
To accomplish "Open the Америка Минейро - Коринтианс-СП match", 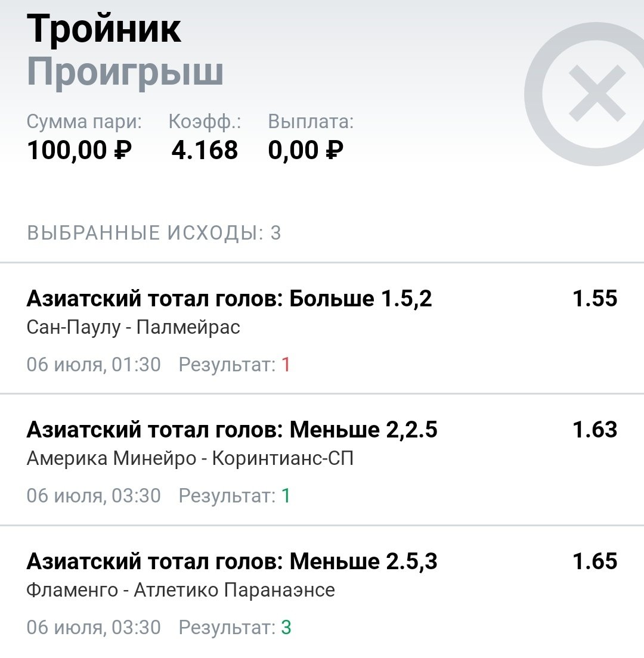I will (x=190, y=458).
